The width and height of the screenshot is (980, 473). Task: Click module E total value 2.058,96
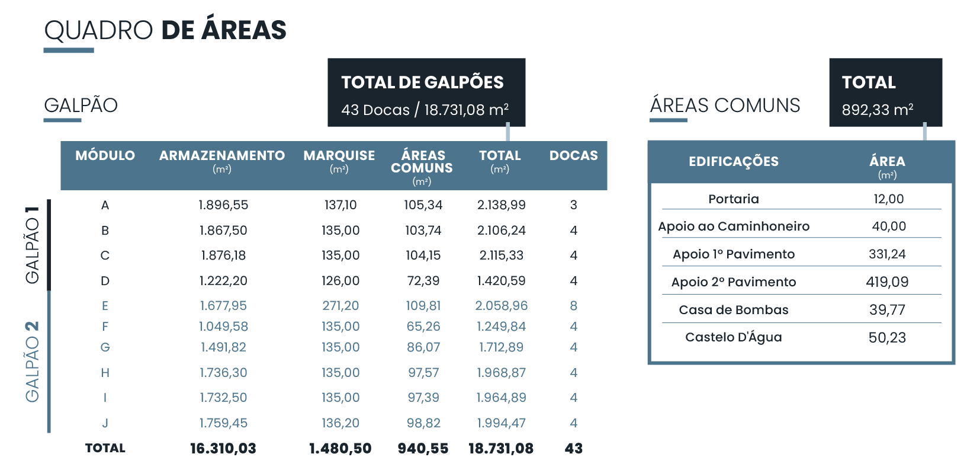[x=501, y=306]
